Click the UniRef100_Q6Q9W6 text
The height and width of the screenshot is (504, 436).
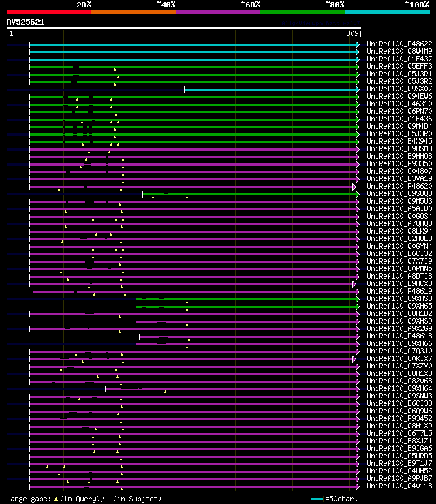pyautogui.click(x=399, y=411)
